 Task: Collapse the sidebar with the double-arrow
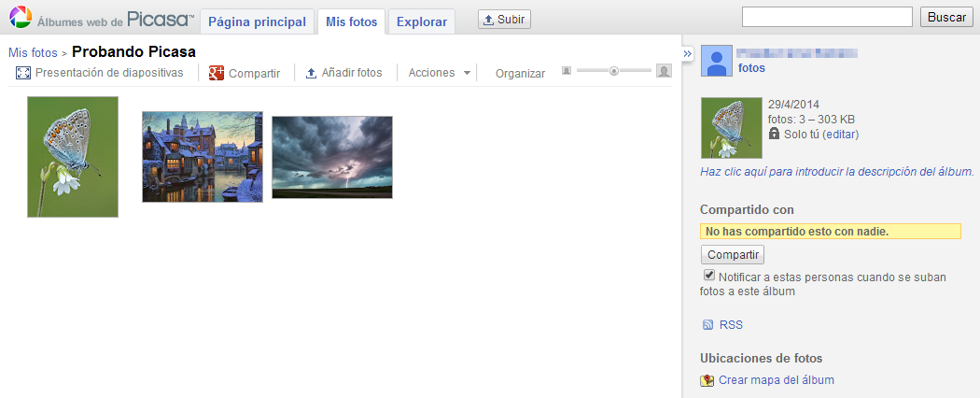click(x=688, y=54)
